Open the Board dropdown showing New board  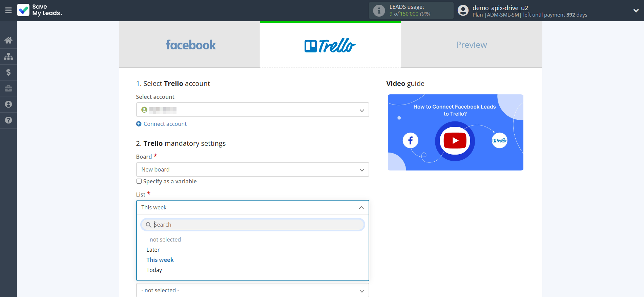(x=252, y=169)
